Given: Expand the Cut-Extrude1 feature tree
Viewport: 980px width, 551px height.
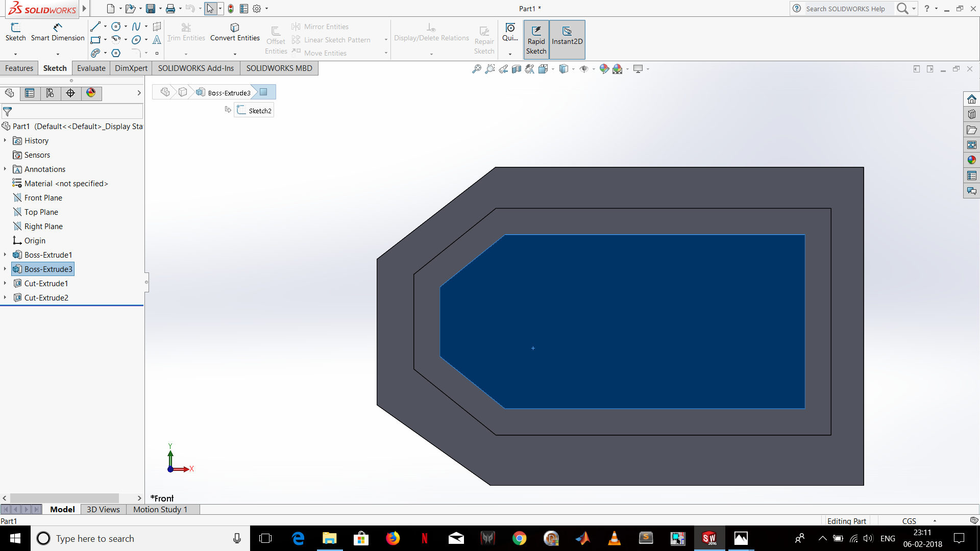Looking at the screenshot, I should click(x=5, y=283).
